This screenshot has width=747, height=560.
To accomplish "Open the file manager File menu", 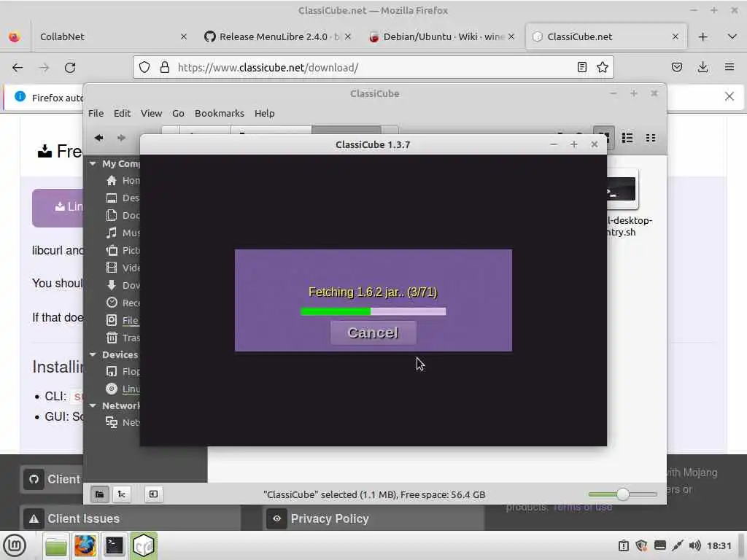I will click(96, 113).
